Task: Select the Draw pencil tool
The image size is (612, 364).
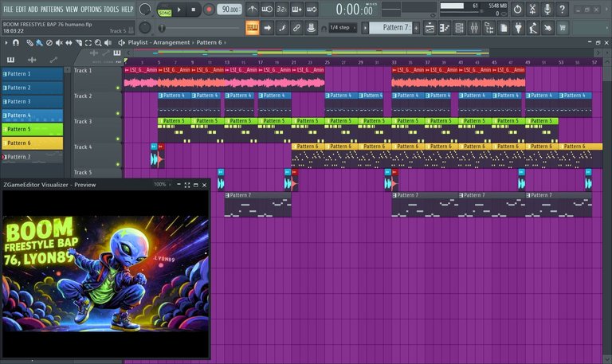Action: click(x=29, y=42)
